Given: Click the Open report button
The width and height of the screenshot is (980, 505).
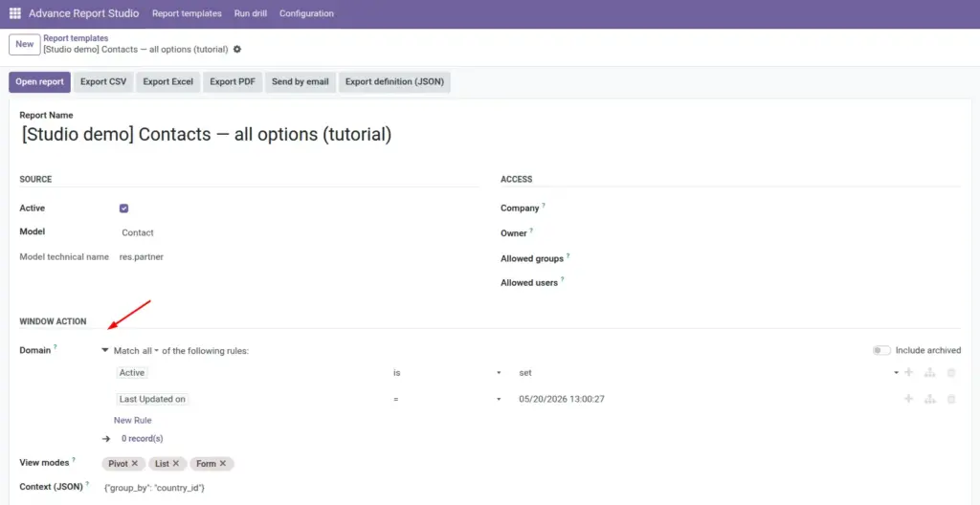Looking at the screenshot, I should point(39,82).
